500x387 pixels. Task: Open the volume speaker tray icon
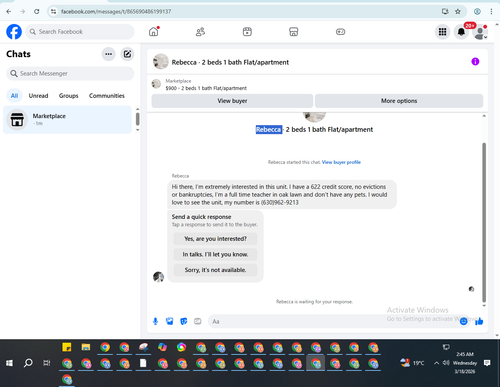click(446, 363)
